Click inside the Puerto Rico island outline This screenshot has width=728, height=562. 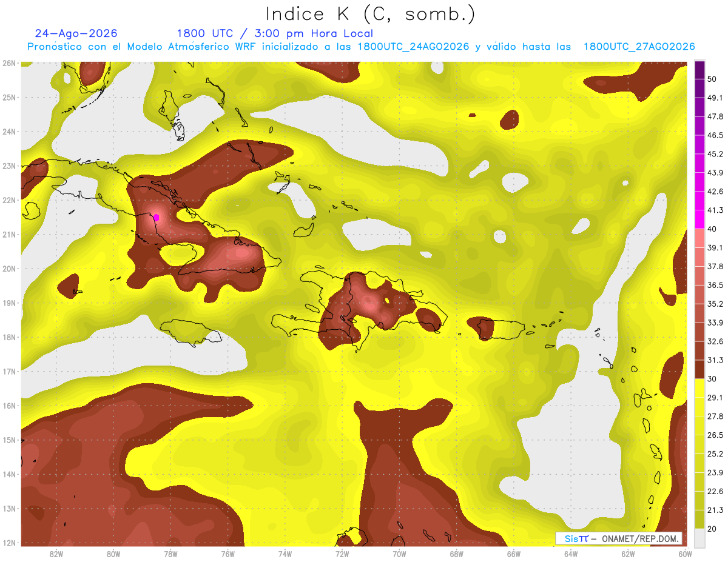(x=501, y=329)
